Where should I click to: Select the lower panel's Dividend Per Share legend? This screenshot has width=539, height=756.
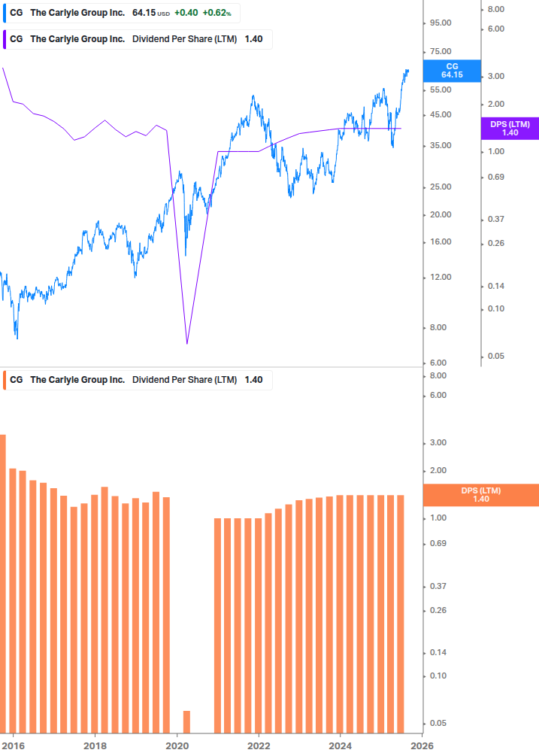pos(138,380)
